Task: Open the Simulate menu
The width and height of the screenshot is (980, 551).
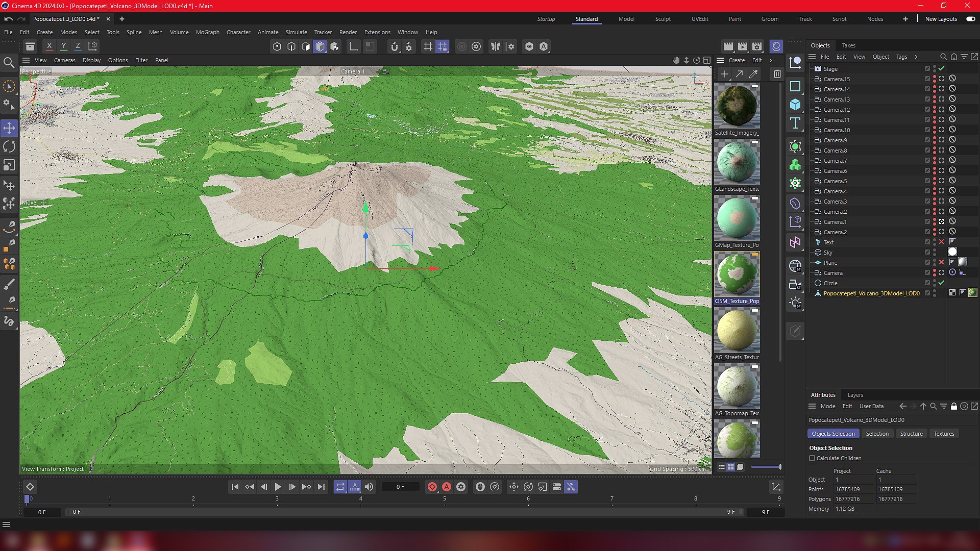Action: pos(296,32)
